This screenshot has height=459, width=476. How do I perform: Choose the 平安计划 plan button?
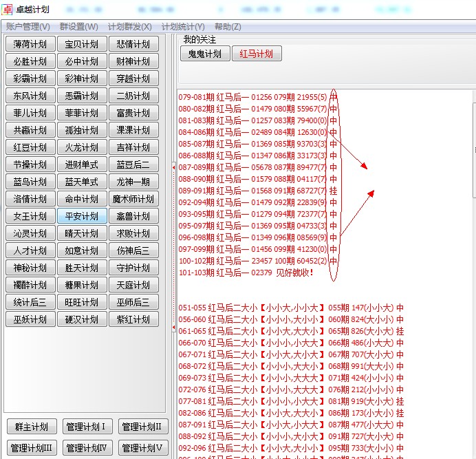click(82, 216)
